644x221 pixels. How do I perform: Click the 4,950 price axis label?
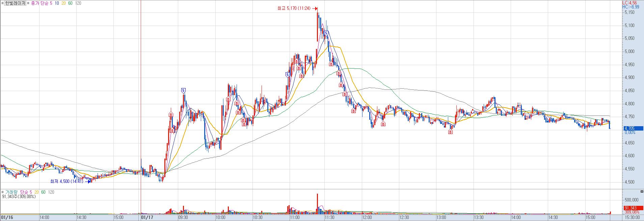point(630,64)
